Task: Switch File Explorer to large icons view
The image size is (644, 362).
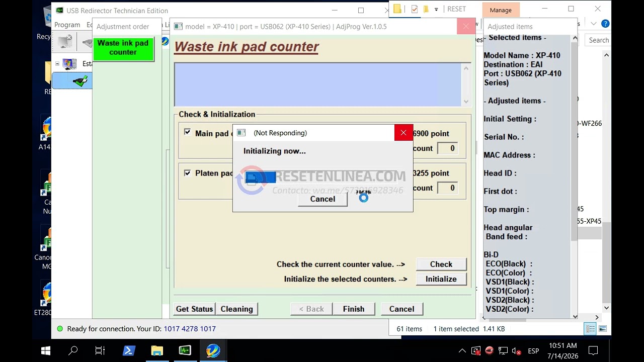Action: pos(602,329)
